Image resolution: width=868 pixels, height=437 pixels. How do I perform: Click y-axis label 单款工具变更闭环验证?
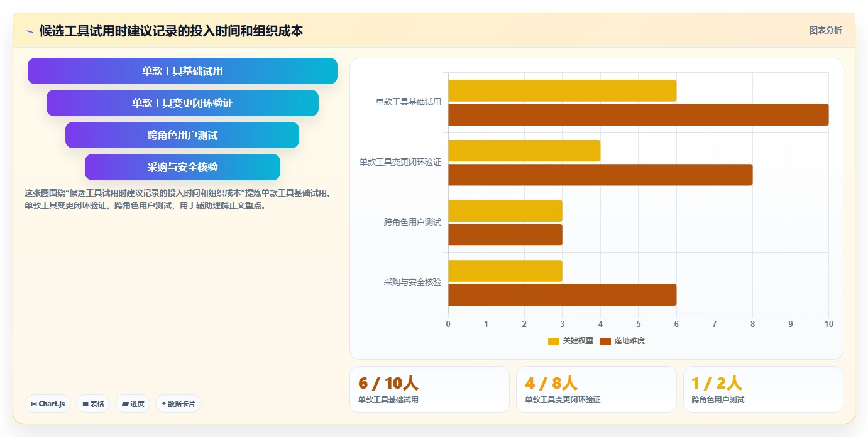click(x=400, y=162)
